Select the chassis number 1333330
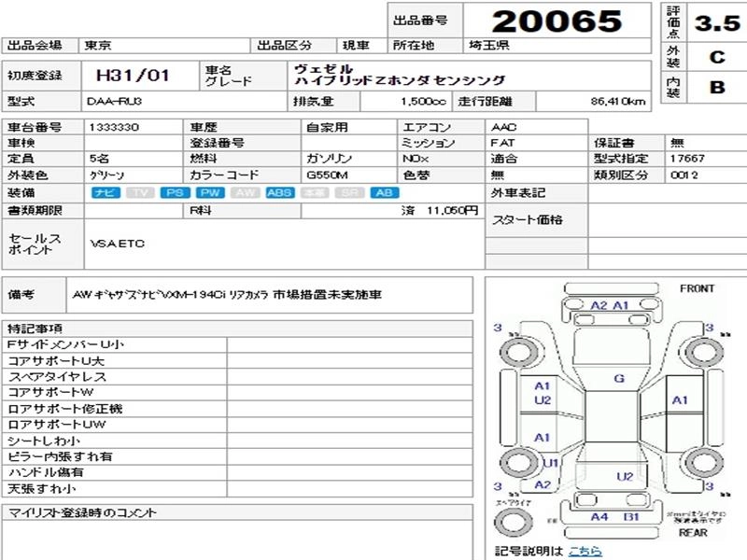747x560 pixels. [x=114, y=127]
